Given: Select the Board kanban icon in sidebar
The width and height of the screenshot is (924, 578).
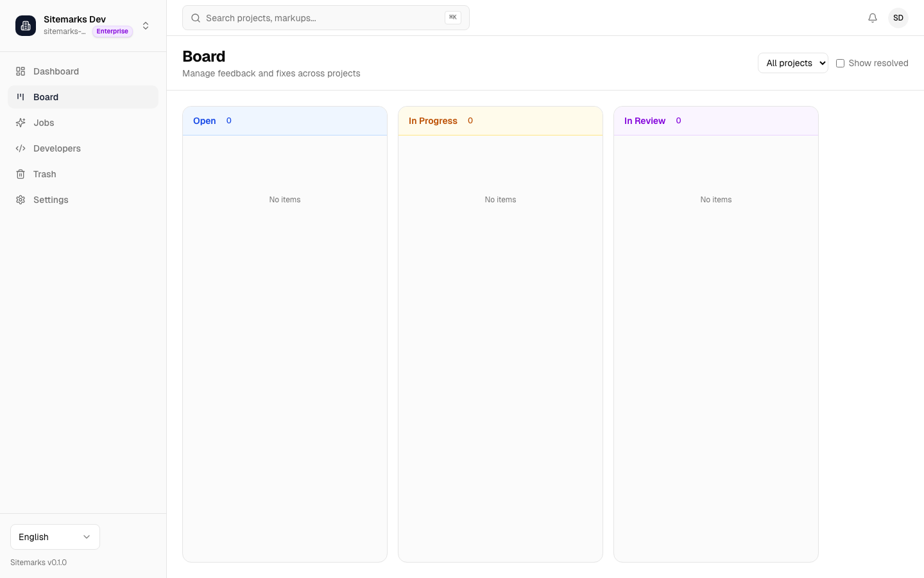Looking at the screenshot, I should tap(21, 97).
